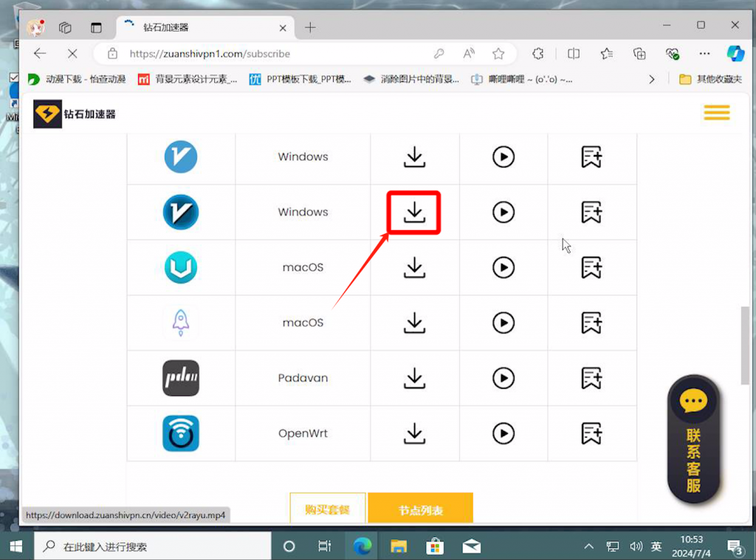The image size is (756, 560).
Task: Download the macOS client with rocket icon
Action: pos(414,323)
